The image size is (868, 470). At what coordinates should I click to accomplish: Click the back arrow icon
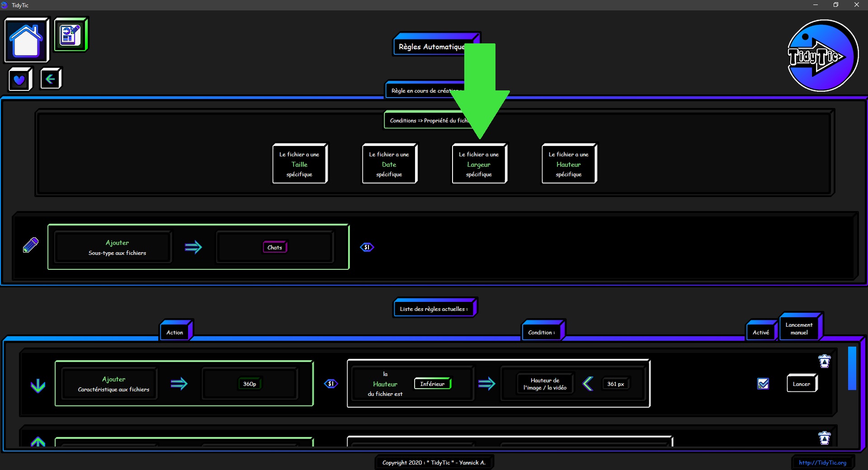tap(50, 79)
